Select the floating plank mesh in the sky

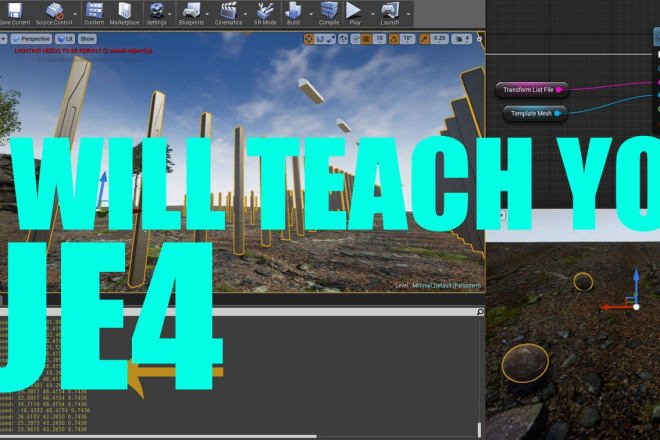[x=311, y=91]
